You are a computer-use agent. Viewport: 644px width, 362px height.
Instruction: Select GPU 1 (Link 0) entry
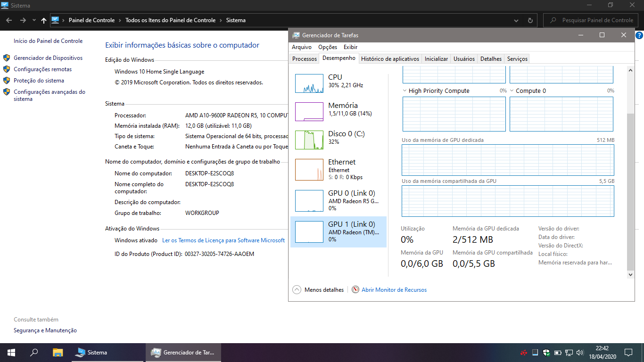(x=339, y=231)
